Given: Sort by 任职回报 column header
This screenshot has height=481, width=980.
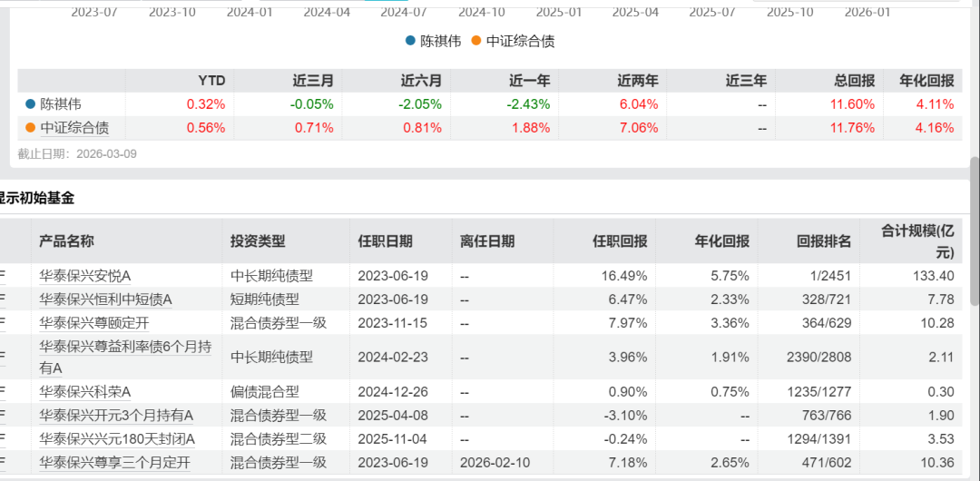Looking at the screenshot, I should (620, 241).
